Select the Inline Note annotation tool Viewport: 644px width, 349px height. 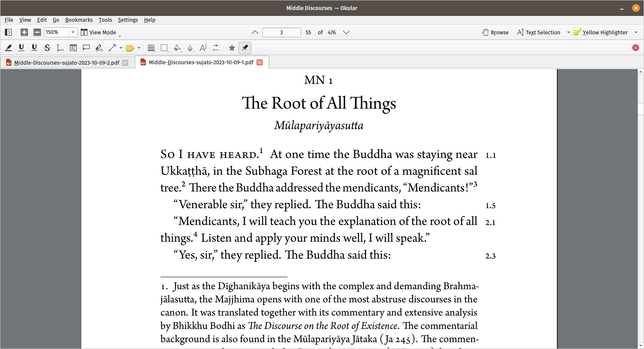[73, 48]
